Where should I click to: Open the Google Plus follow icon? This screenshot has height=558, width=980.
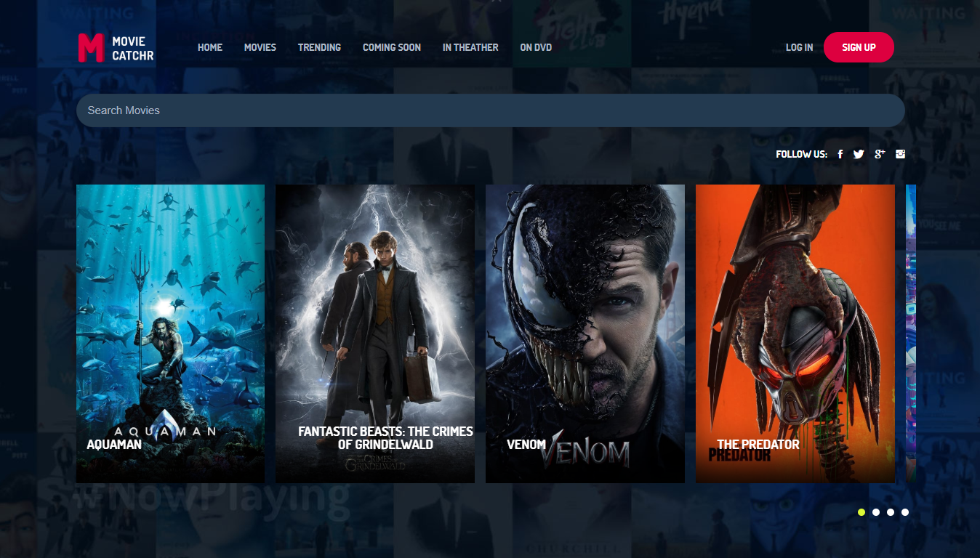coord(880,153)
